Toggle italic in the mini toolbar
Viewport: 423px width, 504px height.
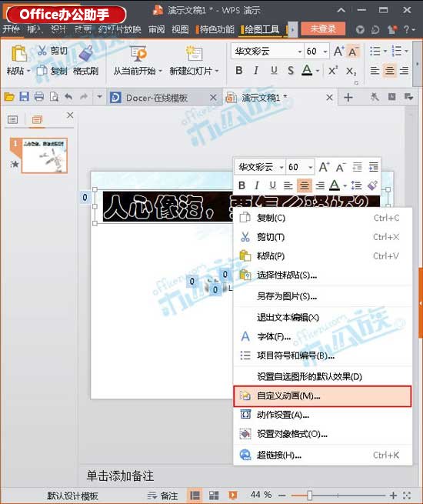pos(256,185)
